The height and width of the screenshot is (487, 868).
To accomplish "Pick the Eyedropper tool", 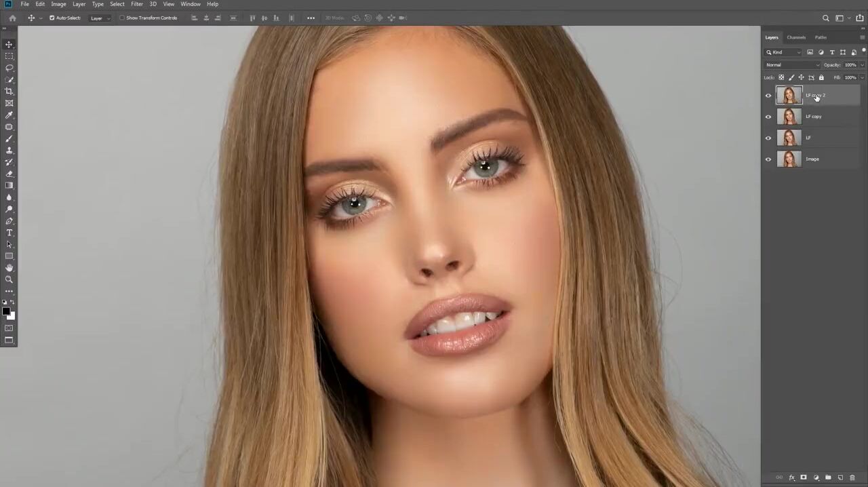I will (9, 115).
